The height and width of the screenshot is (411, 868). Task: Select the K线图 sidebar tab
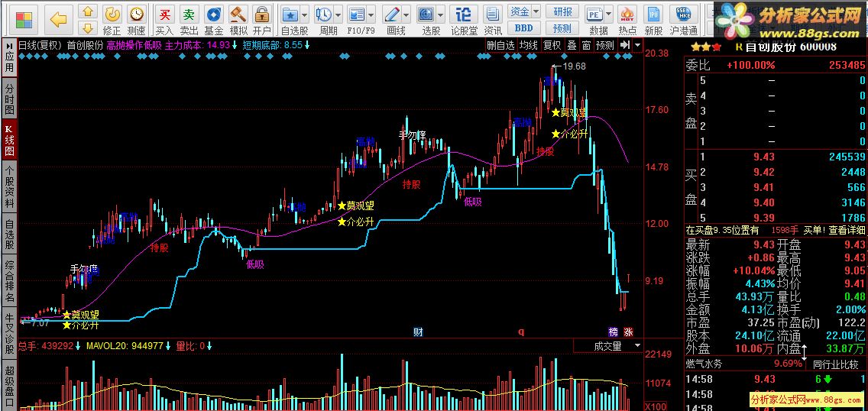coord(9,140)
